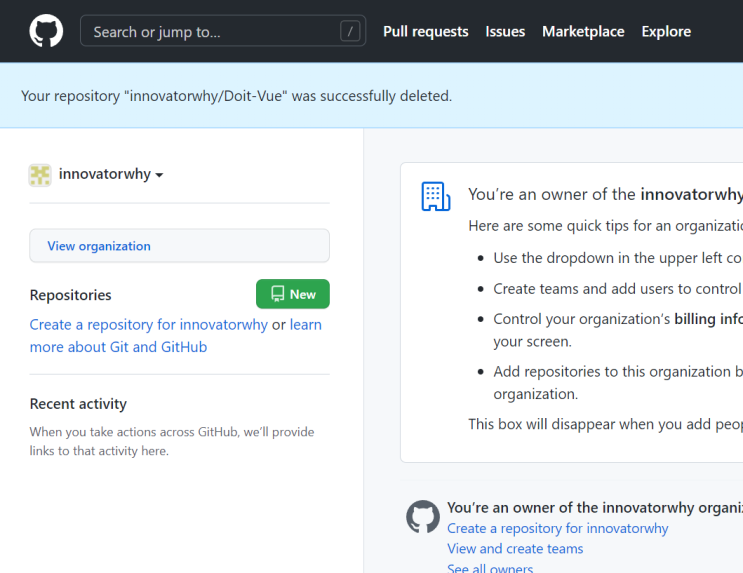
Task: Open Explore in the header
Action: tap(666, 31)
